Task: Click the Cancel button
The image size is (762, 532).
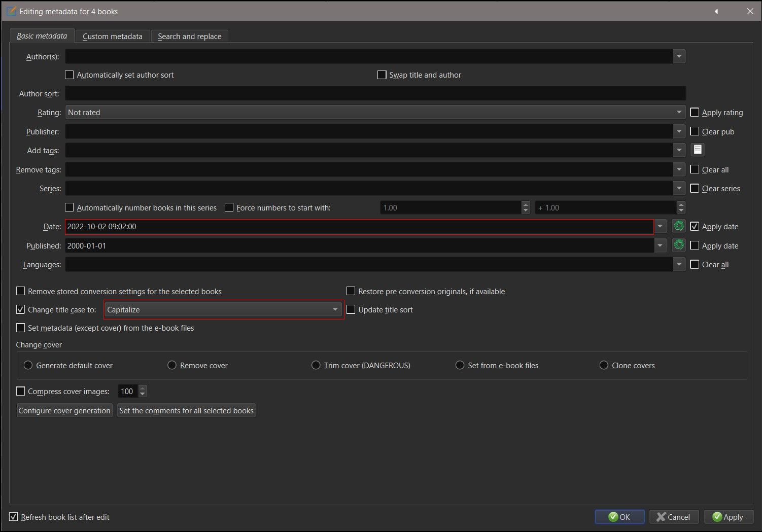Action: [674, 517]
